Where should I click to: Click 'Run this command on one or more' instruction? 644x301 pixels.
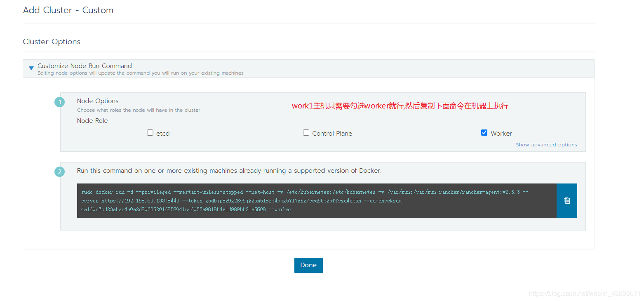click(229, 171)
